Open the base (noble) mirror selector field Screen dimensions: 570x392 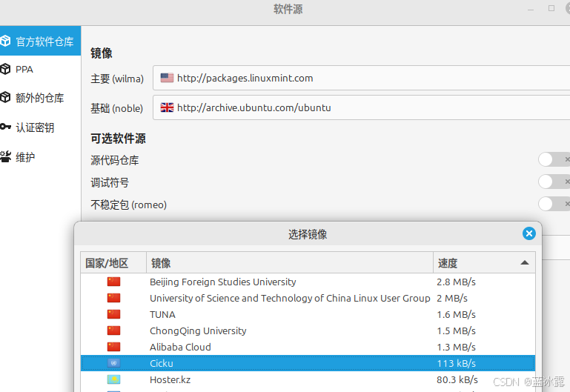361,107
